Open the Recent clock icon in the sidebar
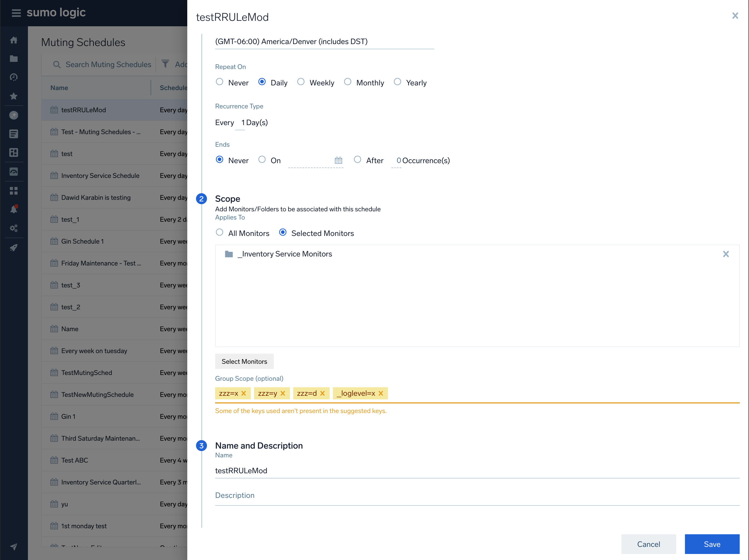Screen dimensions: 749x560 (13, 77)
